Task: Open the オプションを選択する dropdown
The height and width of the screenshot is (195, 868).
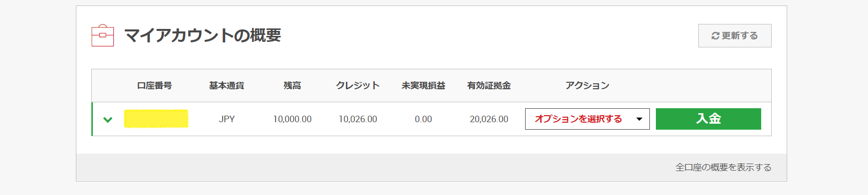Action: (x=587, y=119)
